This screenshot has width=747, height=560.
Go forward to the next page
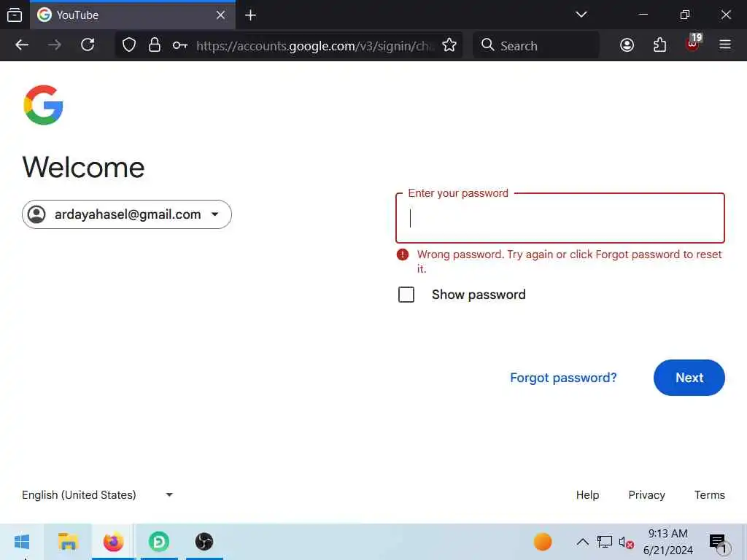click(x=55, y=45)
